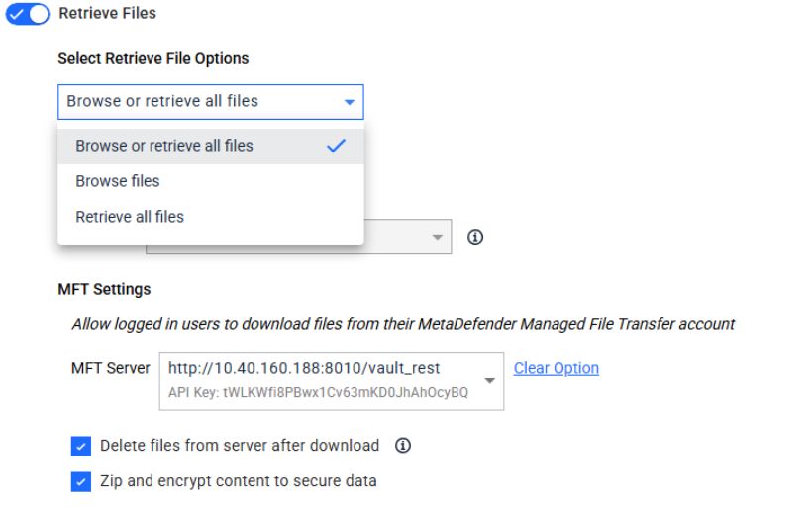Click the "MFT Settings" section heading
Image resolution: width=812 pixels, height=507 pixels.
click(104, 289)
